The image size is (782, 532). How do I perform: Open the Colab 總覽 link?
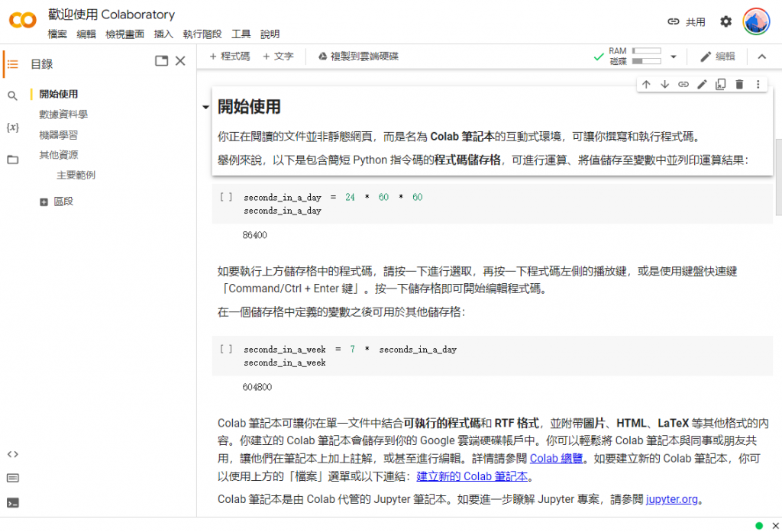pyautogui.click(x=556, y=458)
